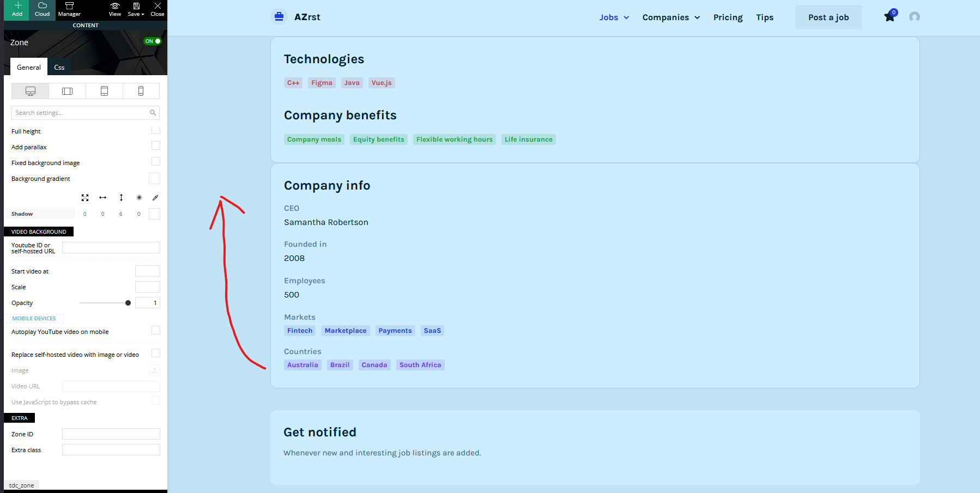980x493 pixels.
Task: Click the Brazil country tag
Action: pyautogui.click(x=340, y=365)
